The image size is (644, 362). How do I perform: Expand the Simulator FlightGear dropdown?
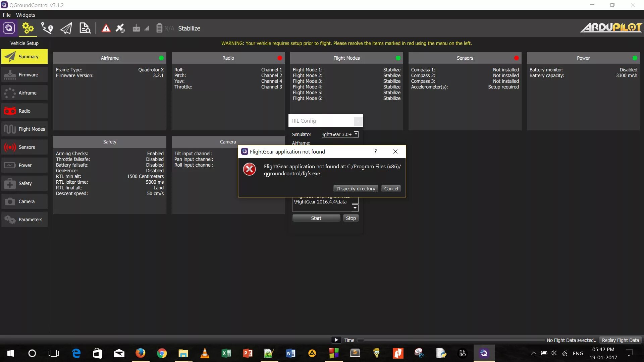pos(356,134)
